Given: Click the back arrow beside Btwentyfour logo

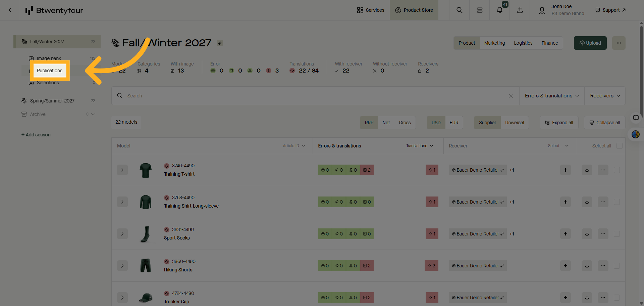Looking at the screenshot, I should pos(10,10).
